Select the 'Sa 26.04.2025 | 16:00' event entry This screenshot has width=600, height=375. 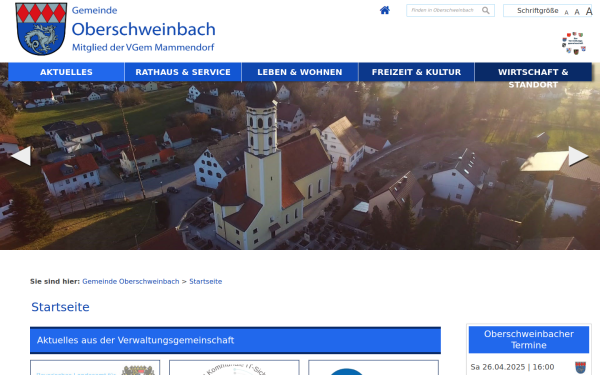[x=512, y=367]
